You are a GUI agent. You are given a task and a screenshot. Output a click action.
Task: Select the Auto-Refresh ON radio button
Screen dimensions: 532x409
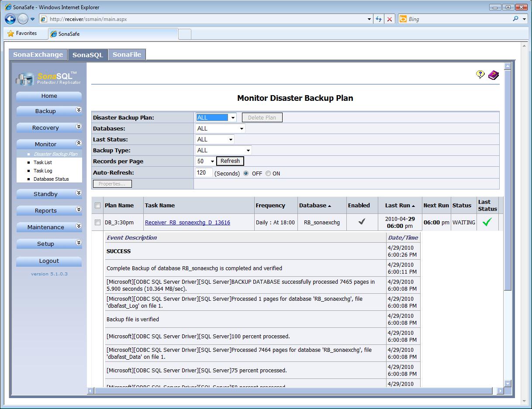click(x=268, y=173)
